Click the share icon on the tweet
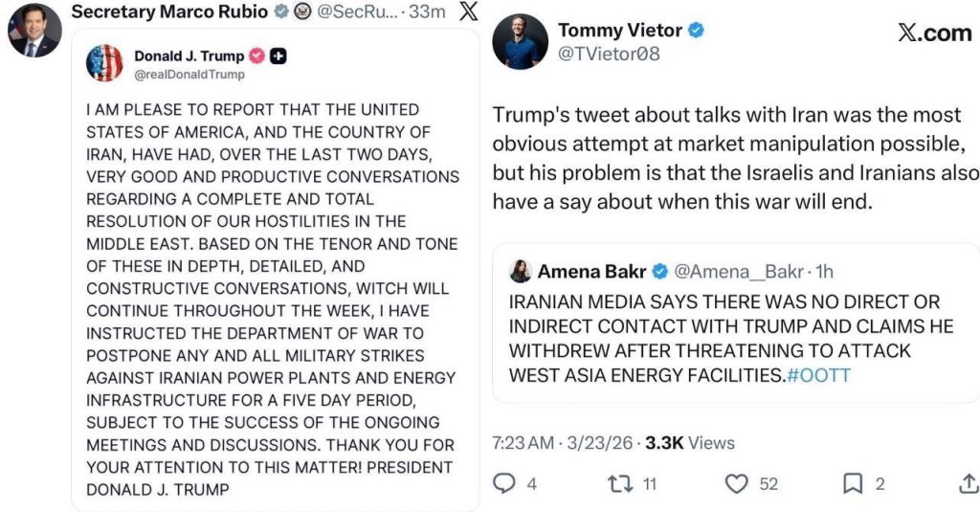Viewport: 980px width, 512px height. [968, 484]
